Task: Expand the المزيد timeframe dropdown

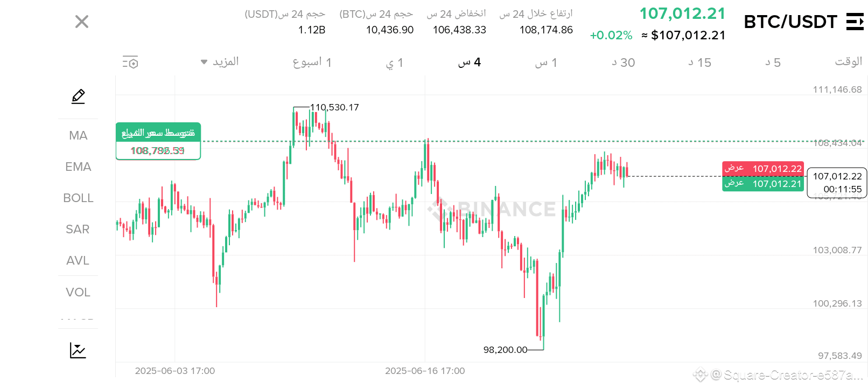Action: 220,62
